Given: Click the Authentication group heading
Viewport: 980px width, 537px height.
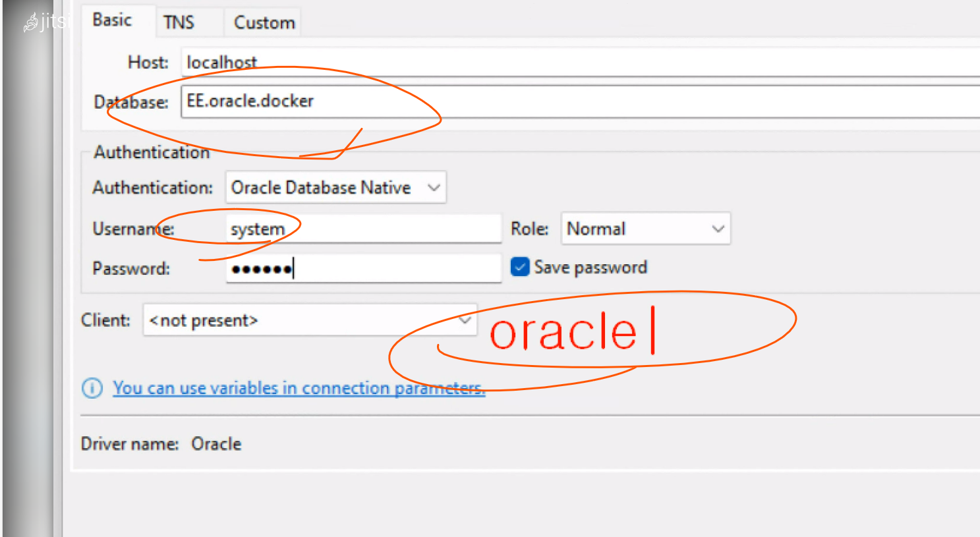Looking at the screenshot, I should (x=152, y=152).
